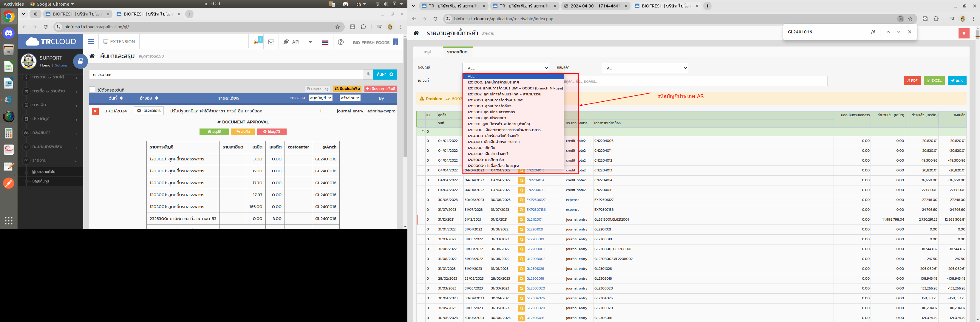Expand คลังสินค้า sidebar menu
The image size is (980, 322).
[50, 133]
